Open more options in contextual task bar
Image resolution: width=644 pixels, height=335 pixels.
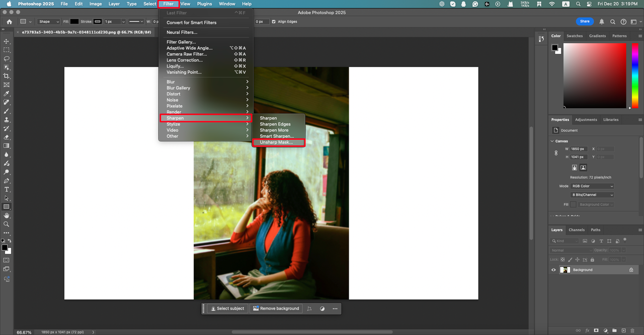coord(335,308)
